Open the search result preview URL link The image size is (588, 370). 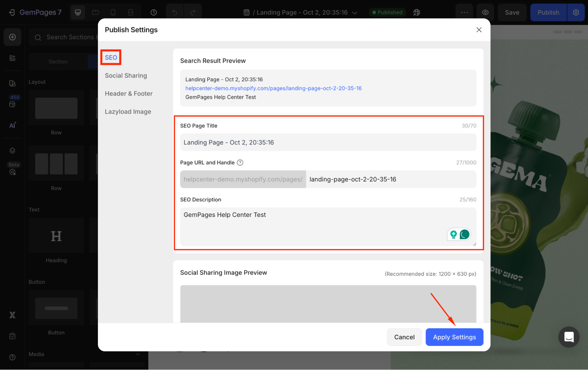[273, 88]
